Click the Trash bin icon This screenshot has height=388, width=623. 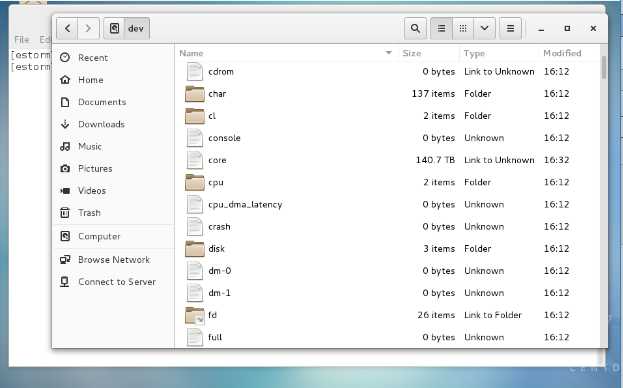65,213
